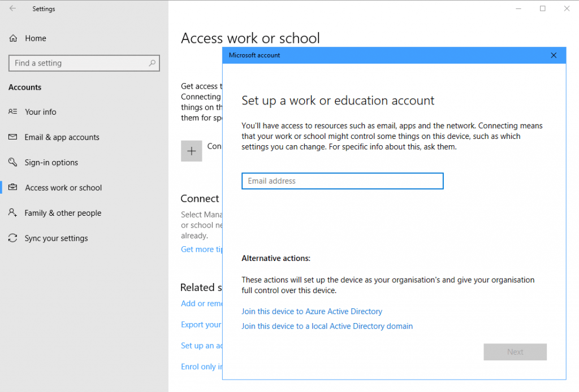Screen dimensions: 579x392
Task: Click the Home icon in sidebar
Action: point(13,38)
